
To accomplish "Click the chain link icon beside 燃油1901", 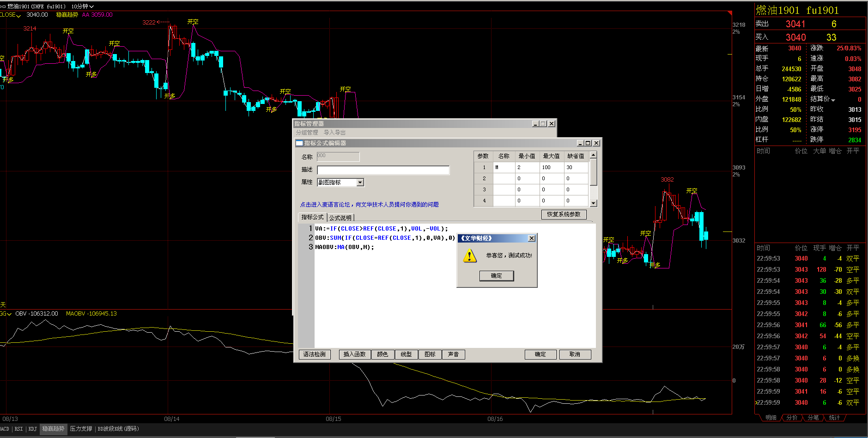I will tap(3, 6).
